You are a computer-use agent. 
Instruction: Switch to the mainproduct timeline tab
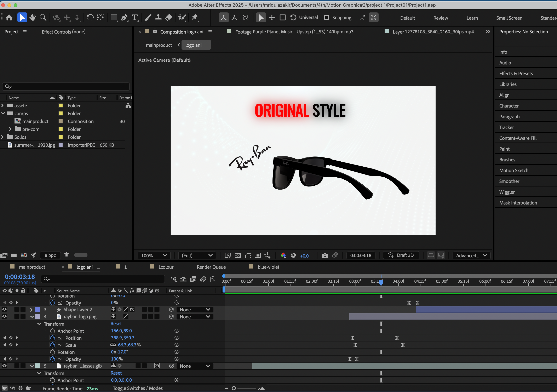pos(32,267)
